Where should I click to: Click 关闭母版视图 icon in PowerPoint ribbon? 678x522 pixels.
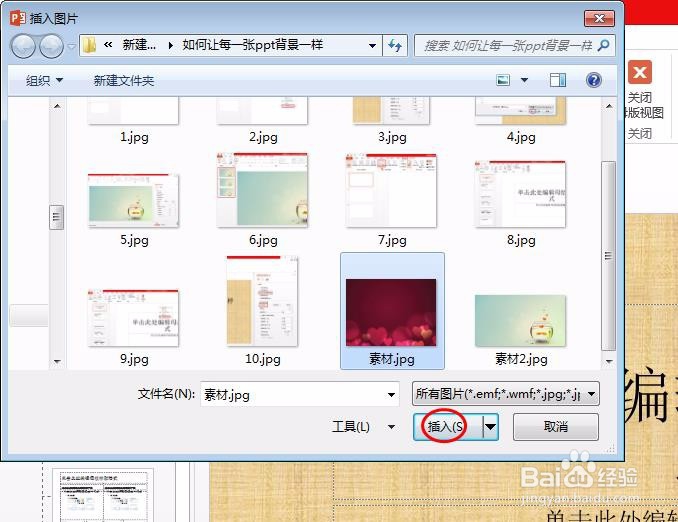[x=640, y=72]
